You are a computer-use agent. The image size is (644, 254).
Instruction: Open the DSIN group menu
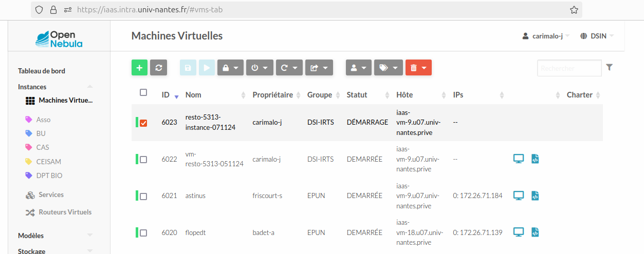597,36
